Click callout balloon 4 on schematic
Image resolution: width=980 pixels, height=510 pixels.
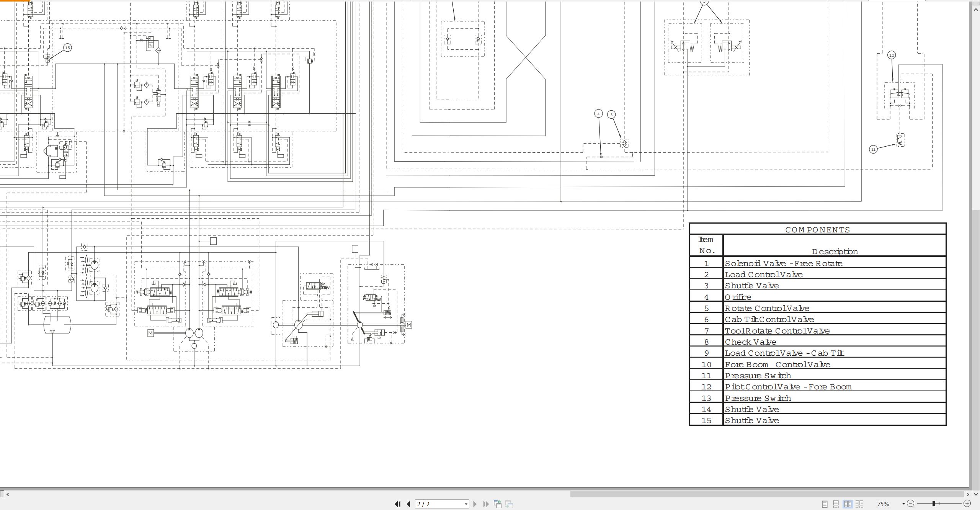(598, 114)
